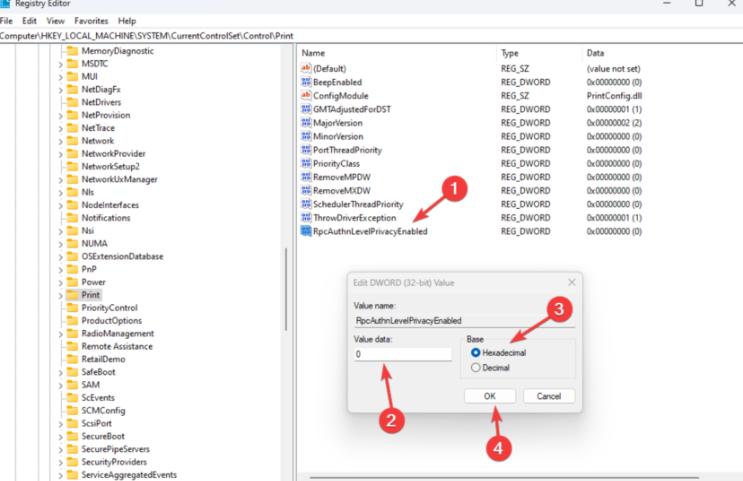Click the ThrowDriverException value icon
This screenshot has height=481, width=743.
[x=306, y=218]
